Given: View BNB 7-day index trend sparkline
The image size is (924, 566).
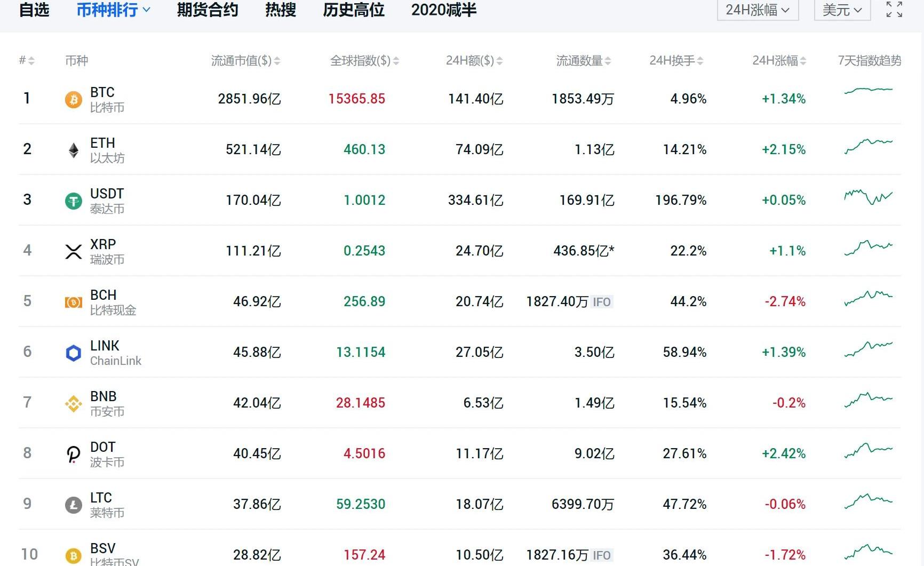Looking at the screenshot, I should click(x=869, y=400).
